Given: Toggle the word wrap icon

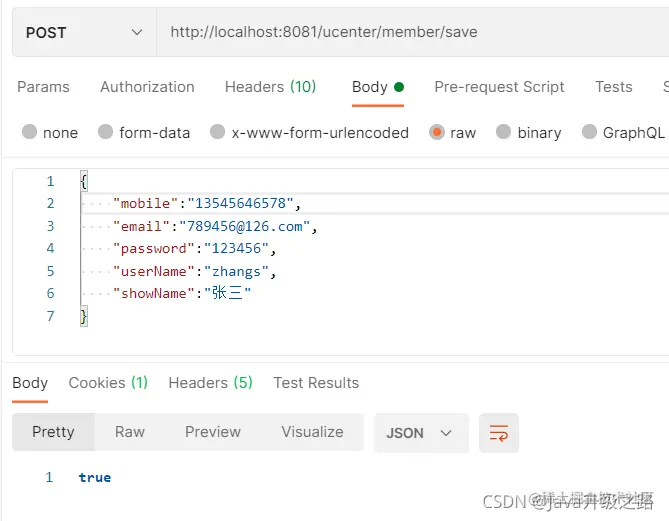Looking at the screenshot, I should pyautogui.click(x=499, y=433).
